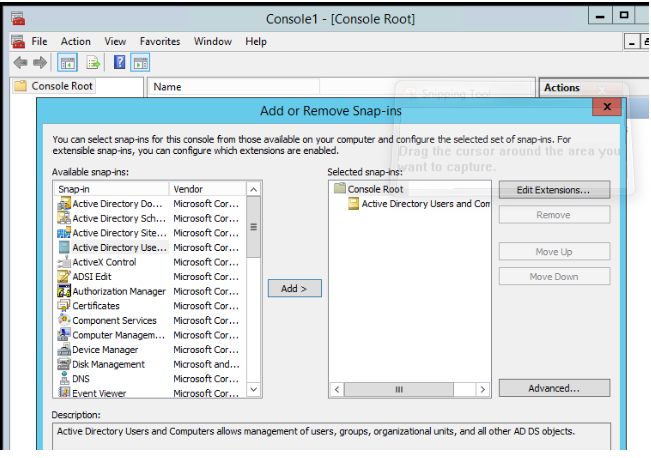Toggle Show/Hide Action Pane toolbar icon
Image resolution: width=651 pixels, height=458 pixels.
140,63
